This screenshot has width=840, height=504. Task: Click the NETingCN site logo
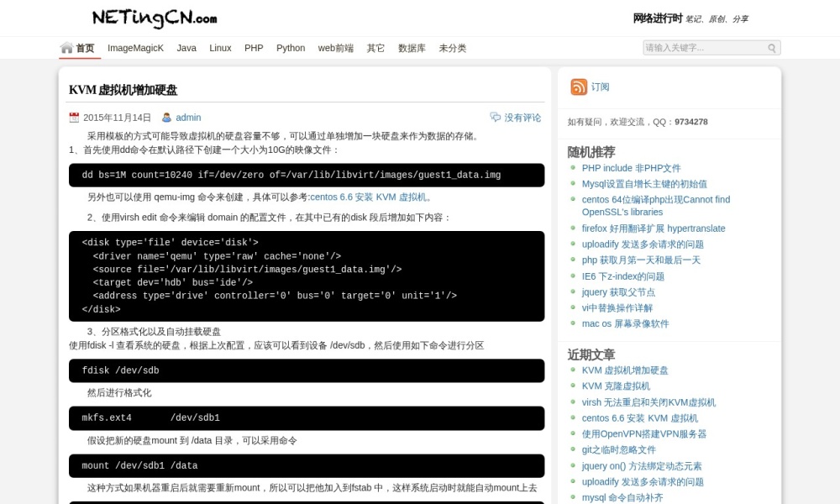154,18
